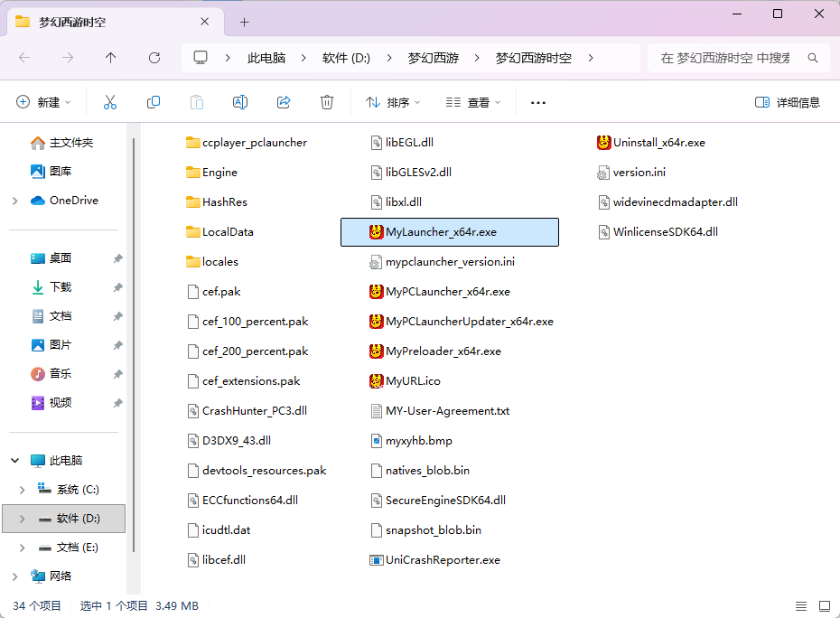840x618 pixels.
Task: Select the MyURL.ico icon
Action: coord(376,381)
